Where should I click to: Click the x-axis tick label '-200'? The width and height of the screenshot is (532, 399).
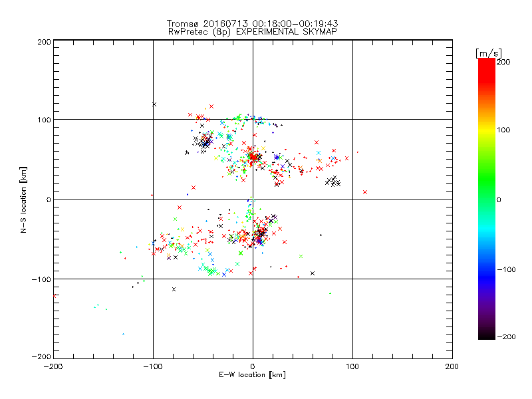coord(53,366)
